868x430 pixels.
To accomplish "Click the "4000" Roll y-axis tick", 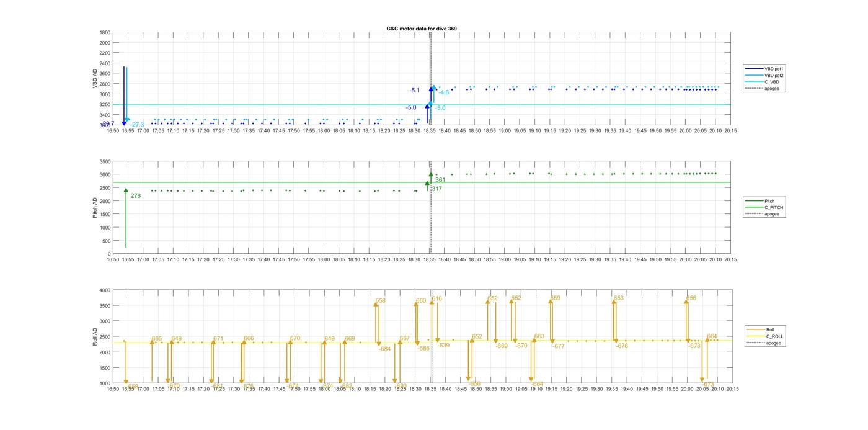I will click(x=105, y=290).
